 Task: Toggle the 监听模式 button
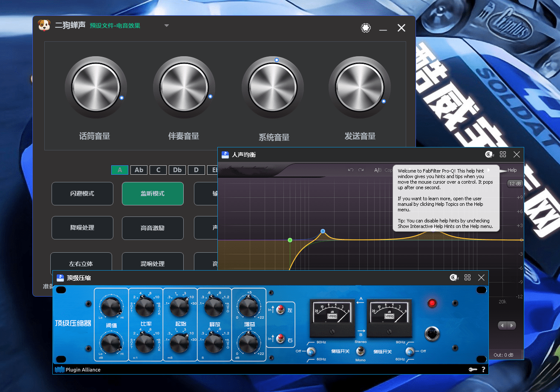153,193
